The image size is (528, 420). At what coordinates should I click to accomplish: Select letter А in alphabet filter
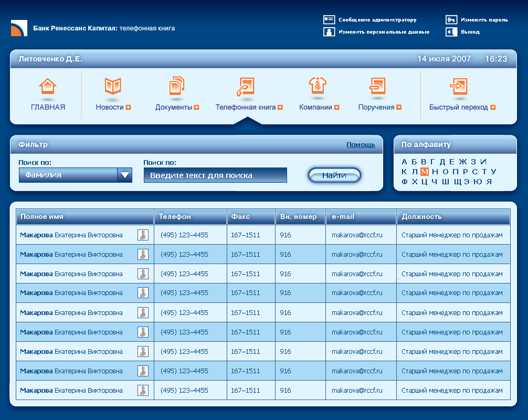pyautogui.click(x=404, y=162)
